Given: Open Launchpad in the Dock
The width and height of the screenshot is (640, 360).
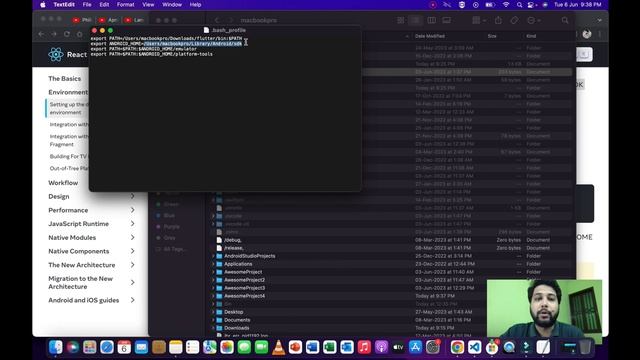Looking at the screenshot, I should (90, 347).
